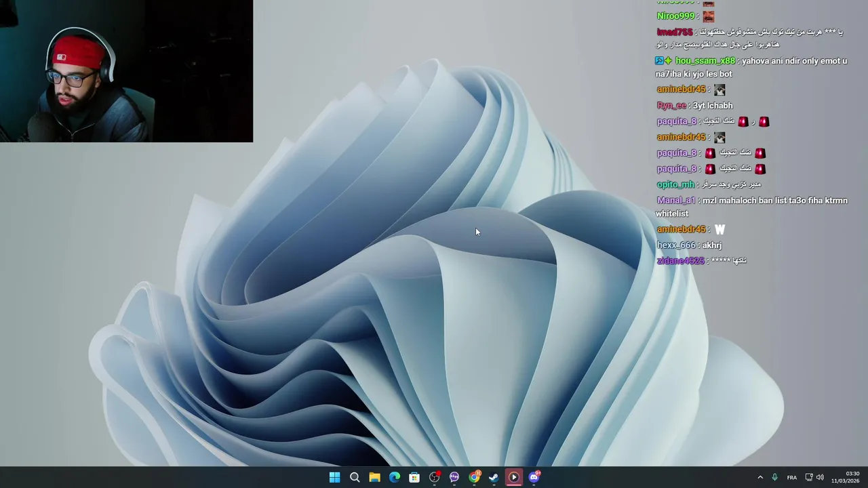Viewport: 868px width, 488px height.
Task: Open the purple chat bubble app icon
Action: [454, 477]
